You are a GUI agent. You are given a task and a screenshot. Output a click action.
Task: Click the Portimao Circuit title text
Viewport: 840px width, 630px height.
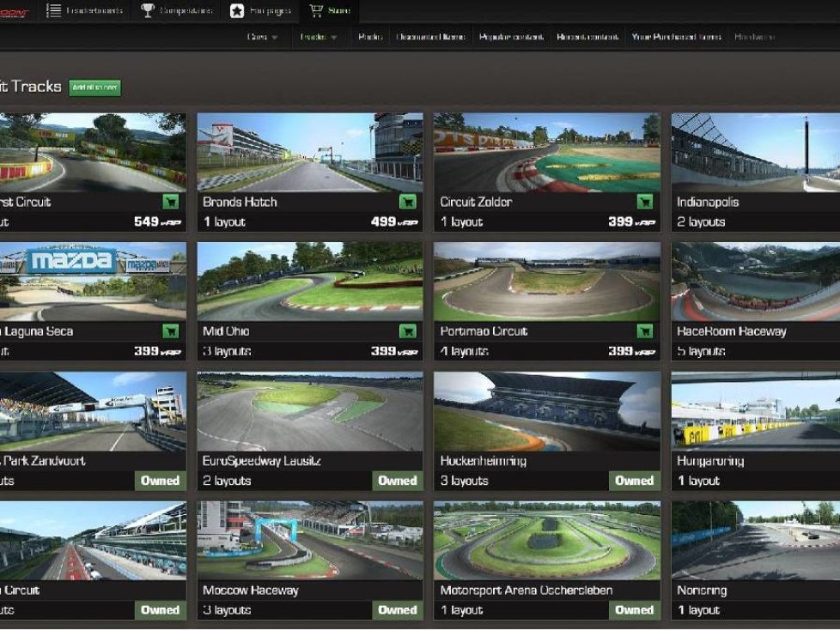(x=484, y=331)
